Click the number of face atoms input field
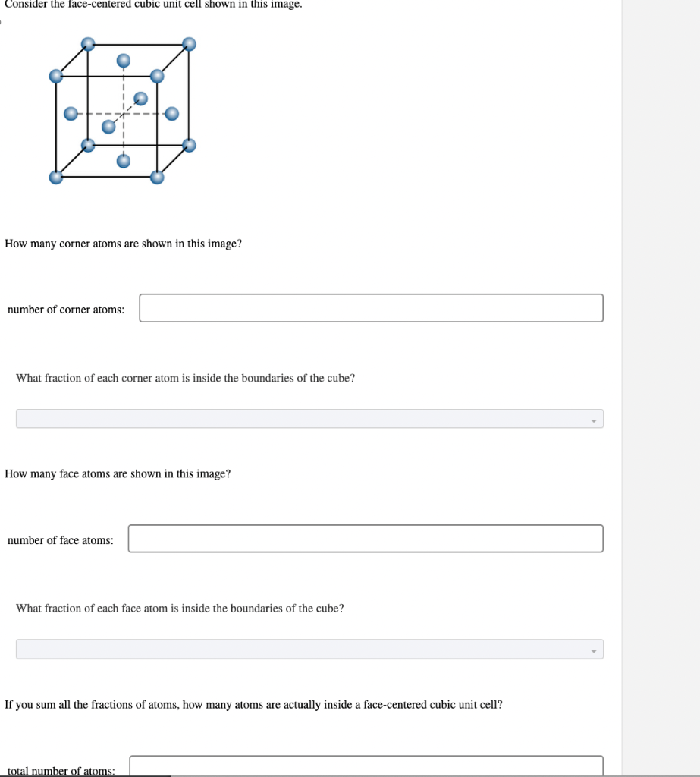 coord(366,539)
